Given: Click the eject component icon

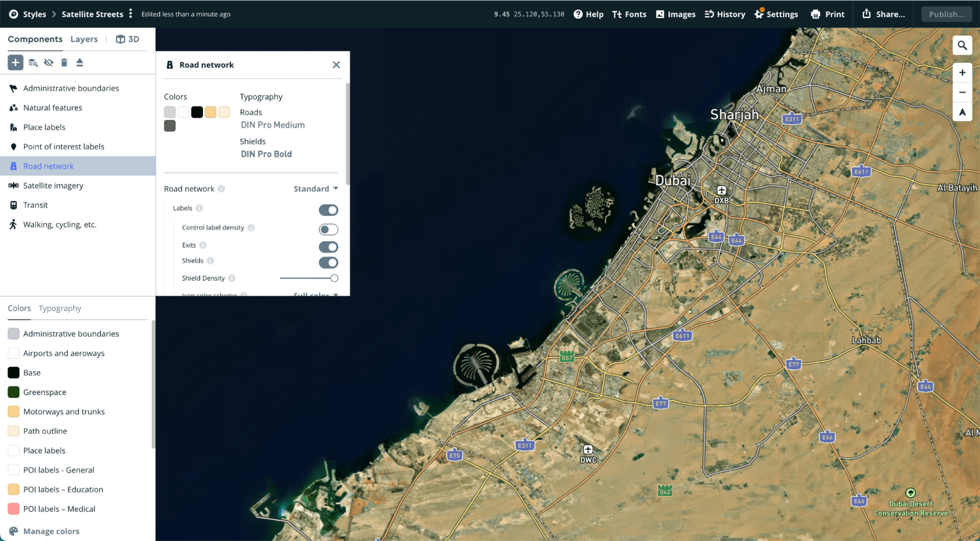Looking at the screenshot, I should tap(79, 62).
